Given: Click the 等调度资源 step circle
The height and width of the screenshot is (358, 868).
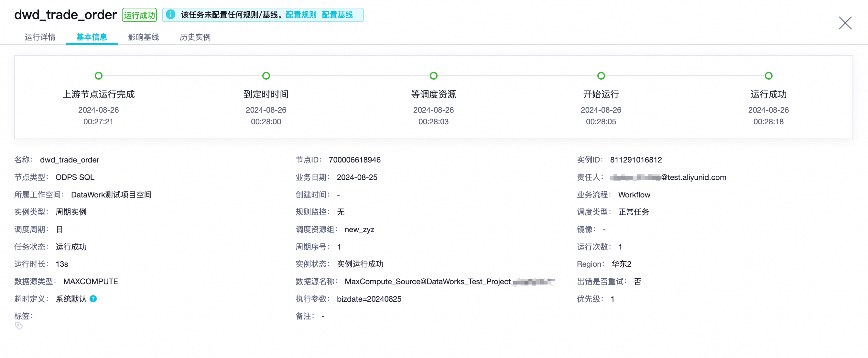Looking at the screenshot, I should tap(434, 76).
